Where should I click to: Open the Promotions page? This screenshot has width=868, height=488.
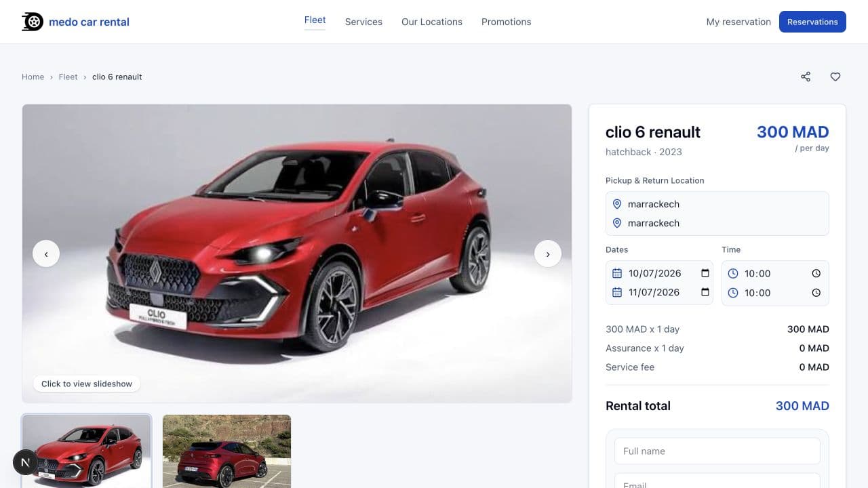click(507, 22)
